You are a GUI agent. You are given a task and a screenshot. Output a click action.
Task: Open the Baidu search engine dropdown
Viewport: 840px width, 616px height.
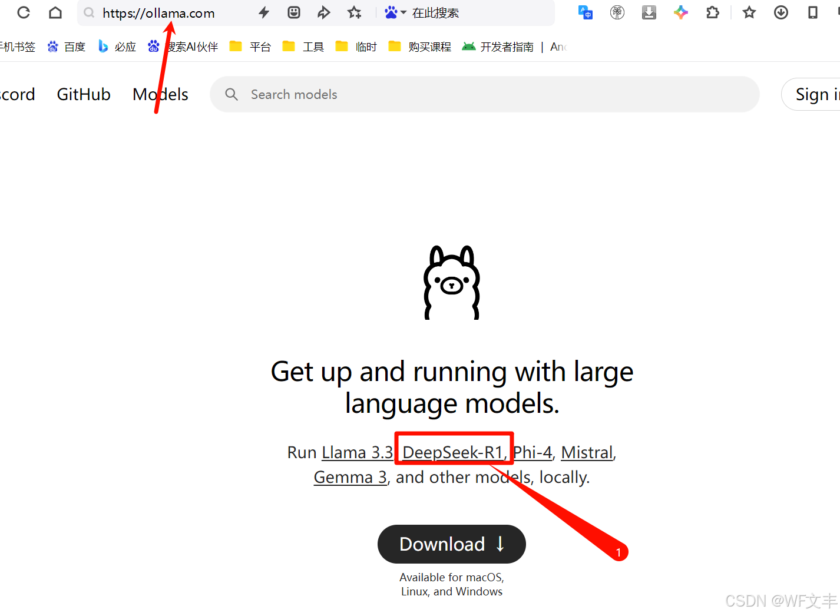click(395, 12)
